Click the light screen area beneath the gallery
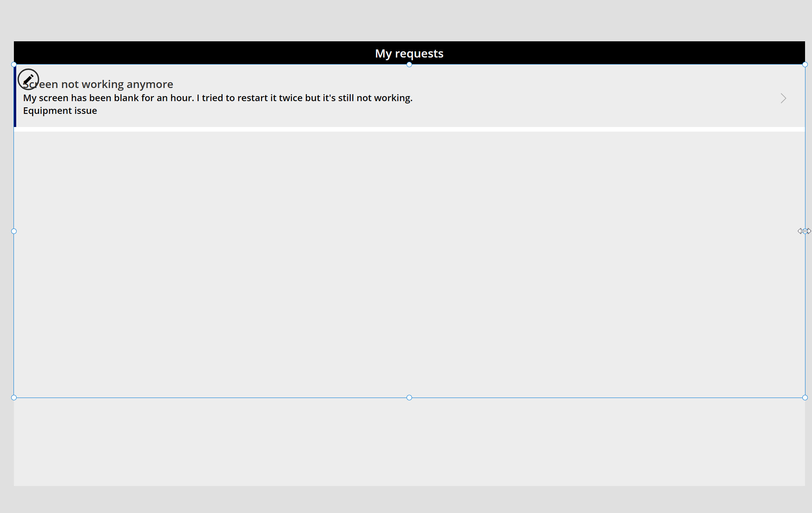The height and width of the screenshot is (513, 812). click(409, 442)
